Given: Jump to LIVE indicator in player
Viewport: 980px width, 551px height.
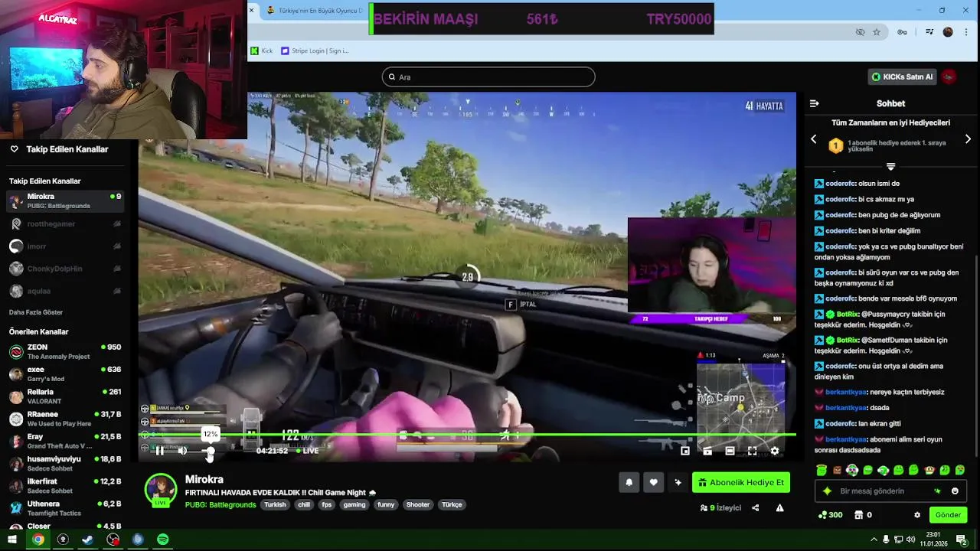Looking at the screenshot, I should click(x=306, y=451).
